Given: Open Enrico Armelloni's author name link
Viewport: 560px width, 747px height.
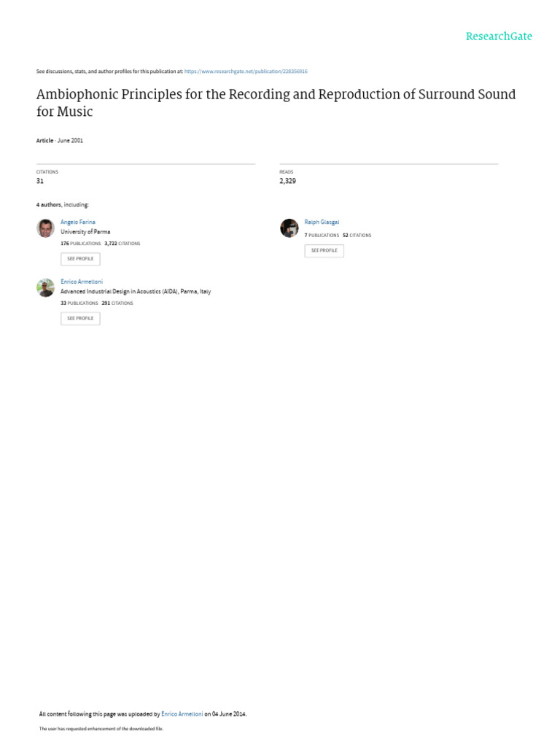Looking at the screenshot, I should (x=82, y=282).
